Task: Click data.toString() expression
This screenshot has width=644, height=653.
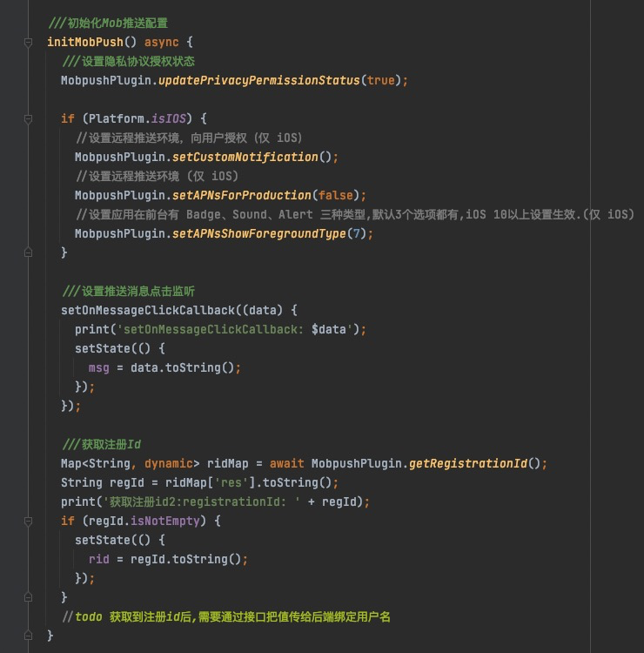Action: coord(183,367)
